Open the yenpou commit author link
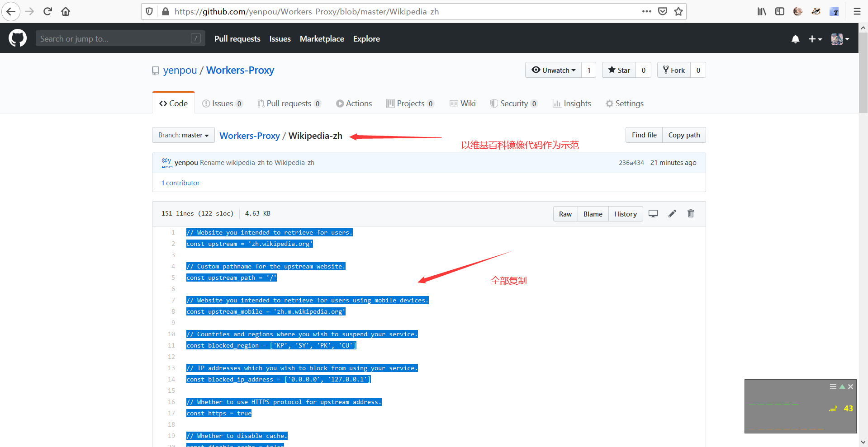Image resolution: width=868 pixels, height=447 pixels. coord(186,163)
